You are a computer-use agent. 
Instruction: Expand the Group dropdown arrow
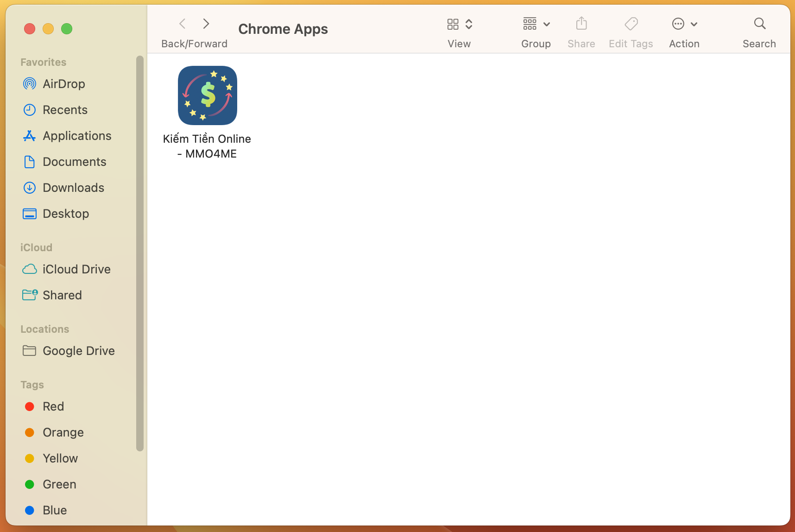(x=547, y=24)
